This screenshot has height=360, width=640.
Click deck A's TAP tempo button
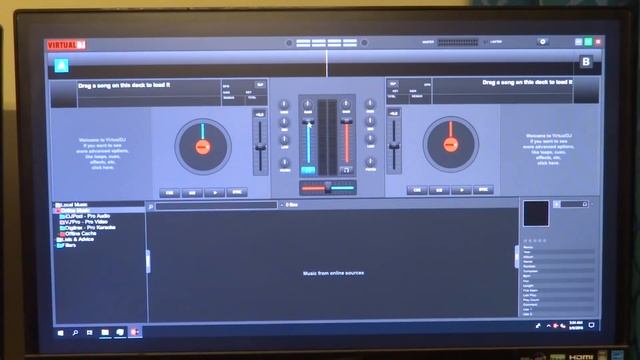(260, 85)
